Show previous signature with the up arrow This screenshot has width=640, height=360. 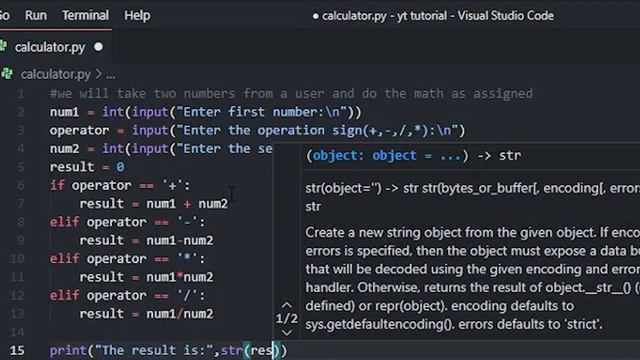[287, 305]
